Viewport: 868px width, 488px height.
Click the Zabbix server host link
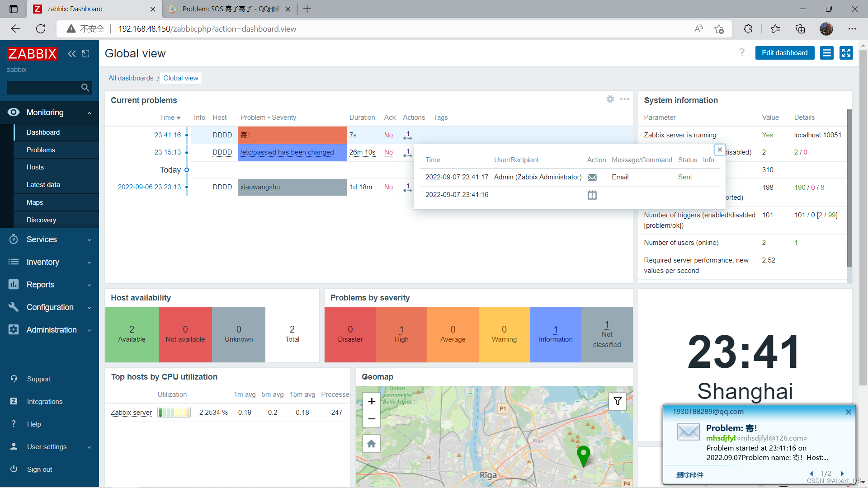[x=131, y=413]
